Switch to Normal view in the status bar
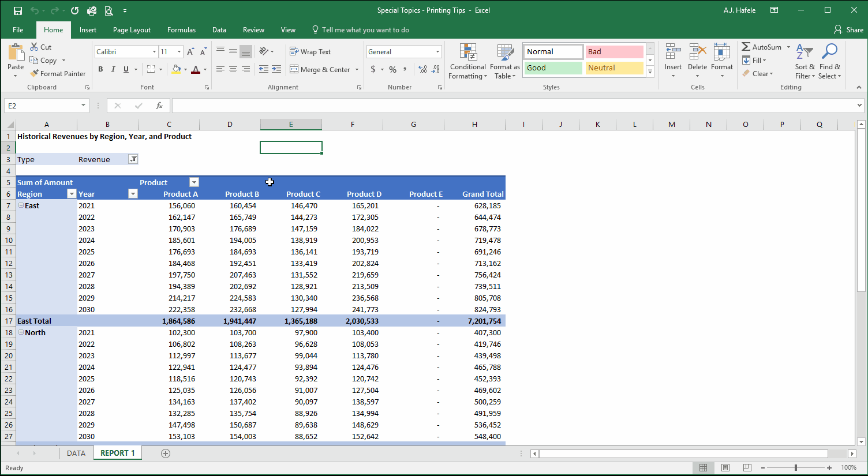868x476 pixels. [703, 467]
